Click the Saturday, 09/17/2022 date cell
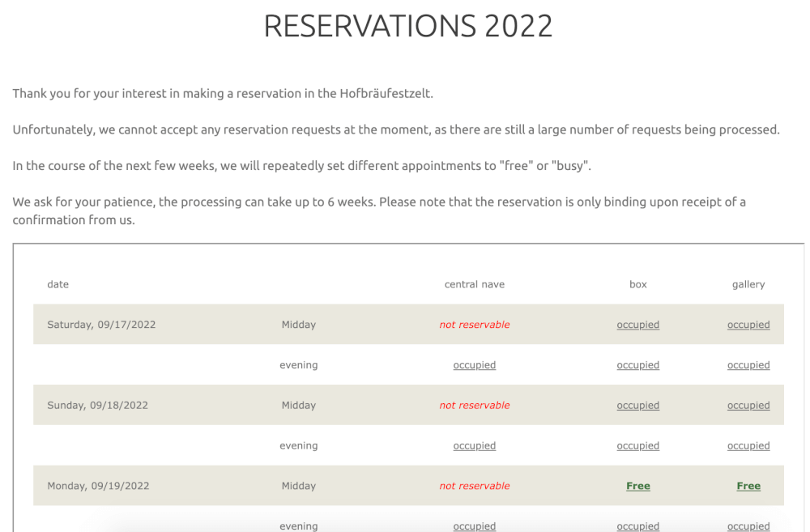This screenshot has width=810, height=532. [101, 325]
